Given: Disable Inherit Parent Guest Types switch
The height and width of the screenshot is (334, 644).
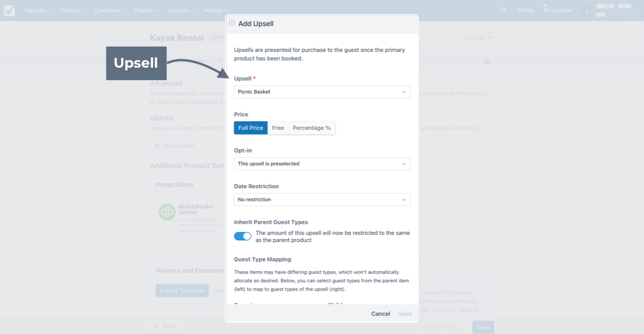Looking at the screenshot, I should [x=243, y=236].
